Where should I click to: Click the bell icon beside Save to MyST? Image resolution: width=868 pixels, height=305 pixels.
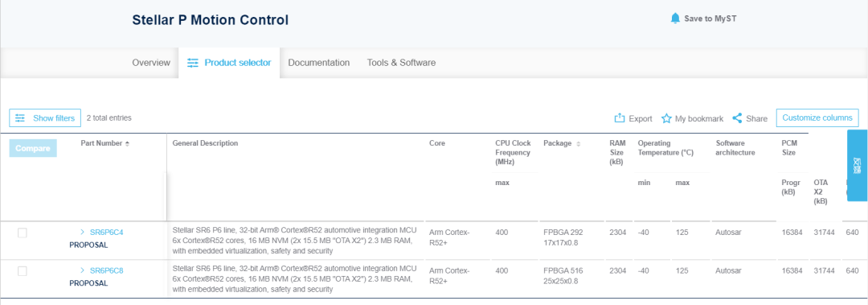[x=675, y=19]
